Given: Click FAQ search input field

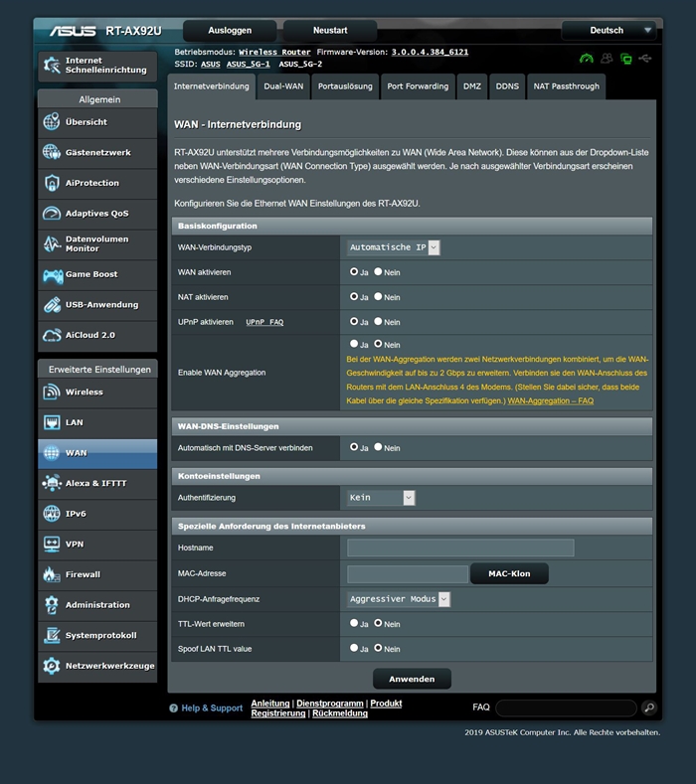Looking at the screenshot, I should [x=566, y=707].
